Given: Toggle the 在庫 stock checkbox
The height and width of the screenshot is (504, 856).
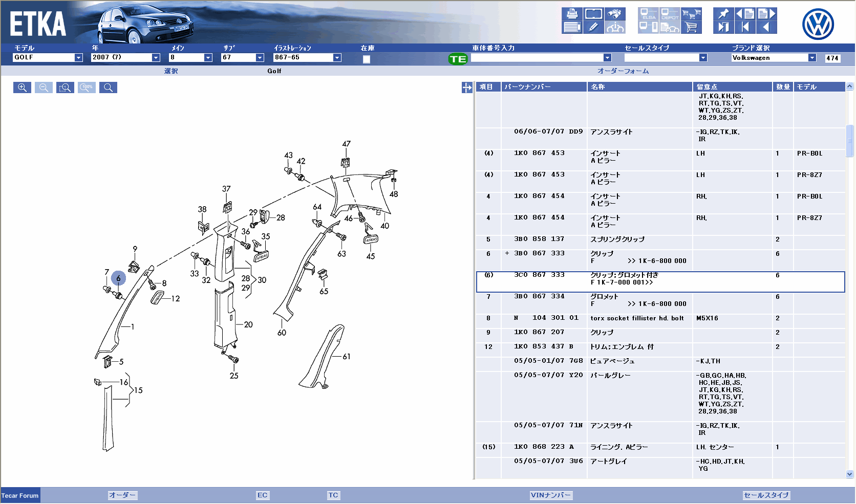Looking at the screenshot, I should point(367,59).
